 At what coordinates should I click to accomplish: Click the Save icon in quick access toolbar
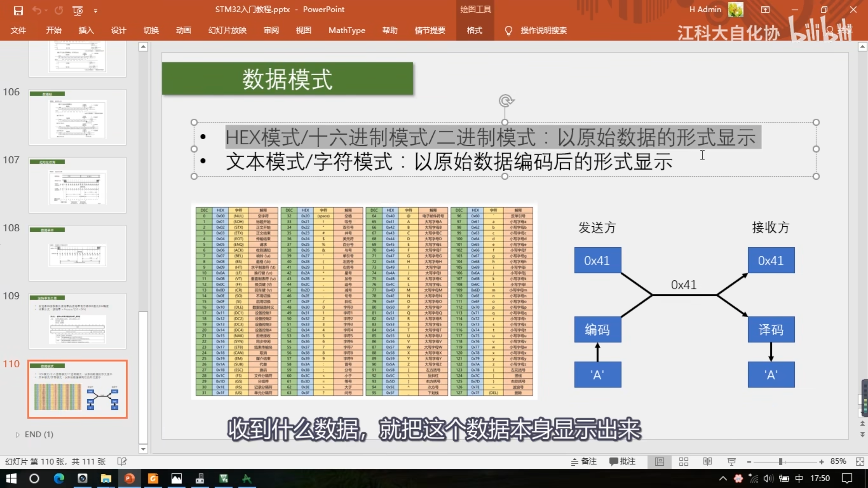tap(18, 11)
